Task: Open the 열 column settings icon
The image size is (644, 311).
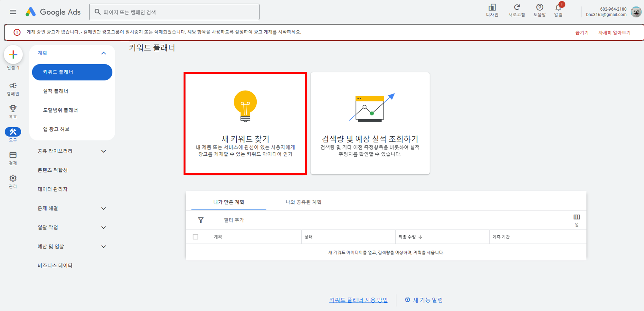Action: (x=576, y=218)
